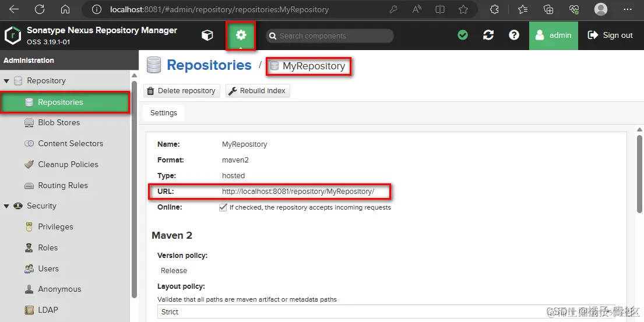
Task: Click the Repositories breadcrumb heading
Action: 209,65
